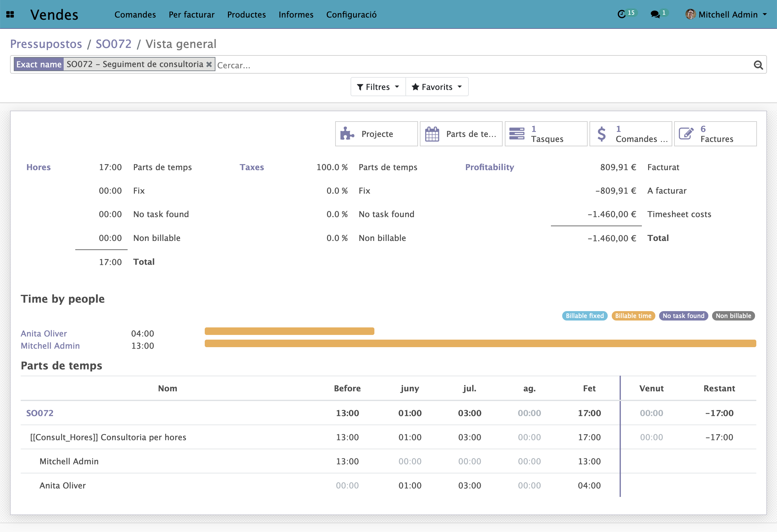Viewport: 777px width, 532px height.
Task: Focus the Cercar search input
Action: (x=483, y=65)
